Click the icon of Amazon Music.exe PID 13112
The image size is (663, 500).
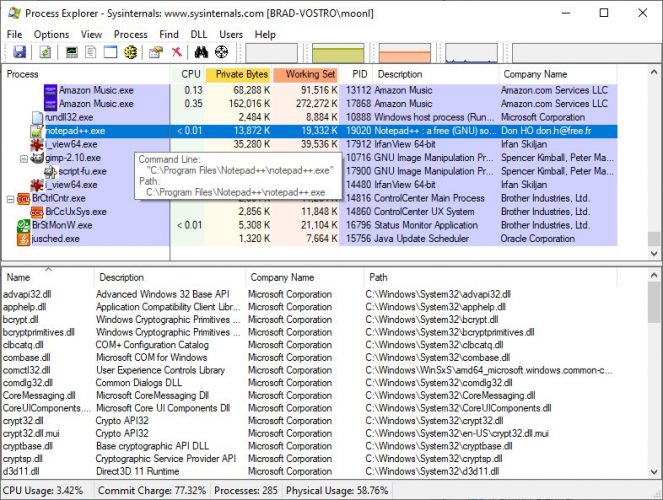pos(50,90)
